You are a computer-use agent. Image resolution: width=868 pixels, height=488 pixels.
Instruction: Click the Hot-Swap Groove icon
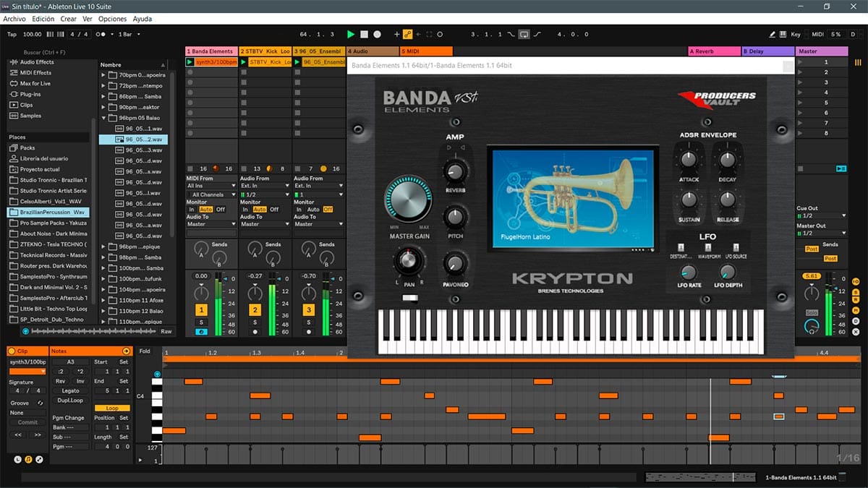tap(41, 403)
